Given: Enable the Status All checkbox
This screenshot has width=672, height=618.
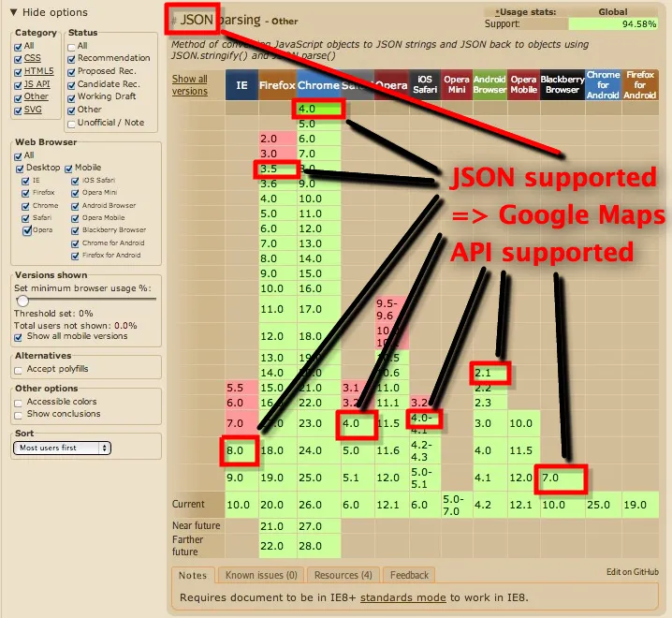Looking at the screenshot, I should coord(71,47).
